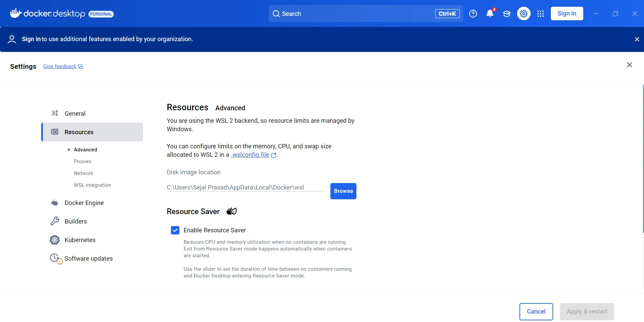Image resolution: width=644 pixels, height=322 pixels.
Task: Open the .wslconfig file link
Action: click(250, 155)
